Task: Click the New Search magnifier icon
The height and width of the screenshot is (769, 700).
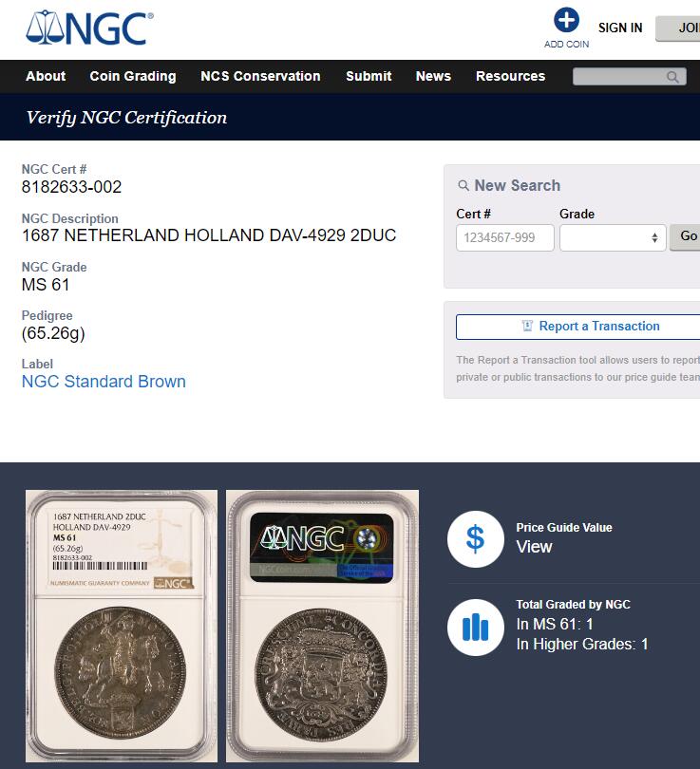Action: (464, 185)
